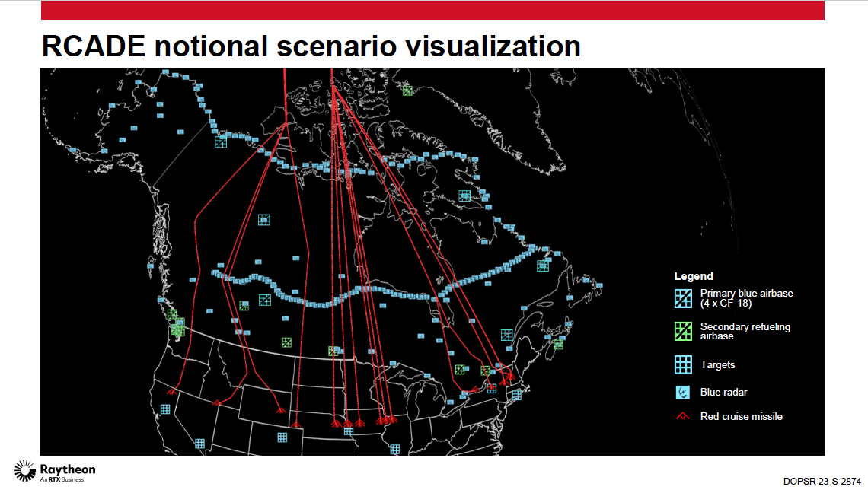The width and height of the screenshot is (868, 493).
Task: Click the northernmost green secondary airbase on map
Action: pos(407,91)
